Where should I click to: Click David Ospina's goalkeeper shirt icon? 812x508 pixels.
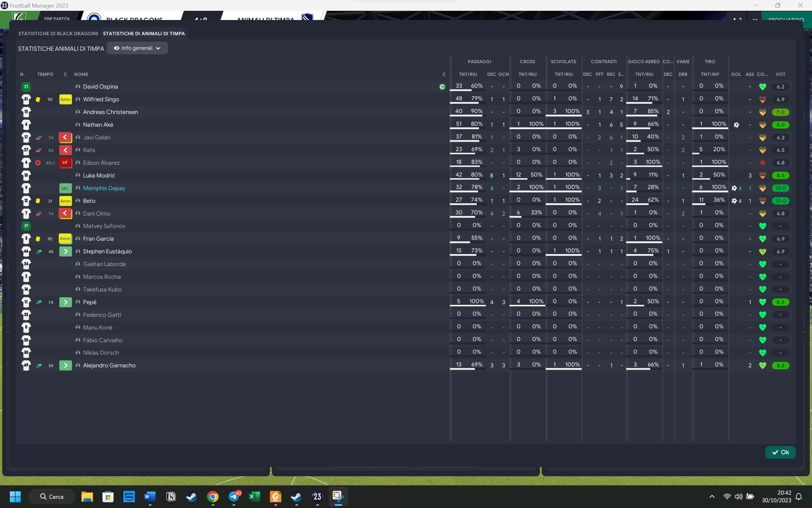(26, 87)
